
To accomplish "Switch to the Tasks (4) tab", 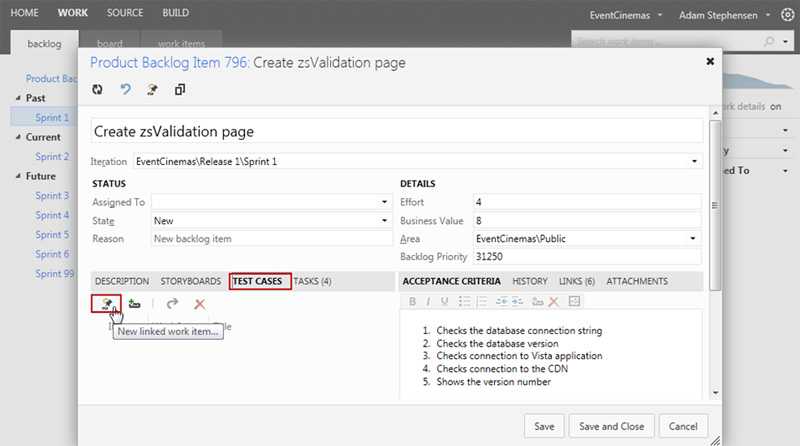I will click(313, 281).
